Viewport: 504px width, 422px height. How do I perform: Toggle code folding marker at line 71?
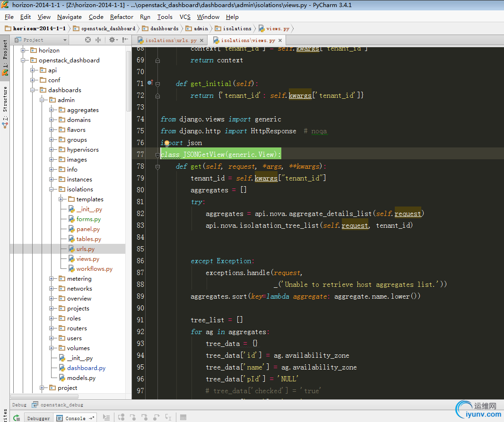point(157,84)
